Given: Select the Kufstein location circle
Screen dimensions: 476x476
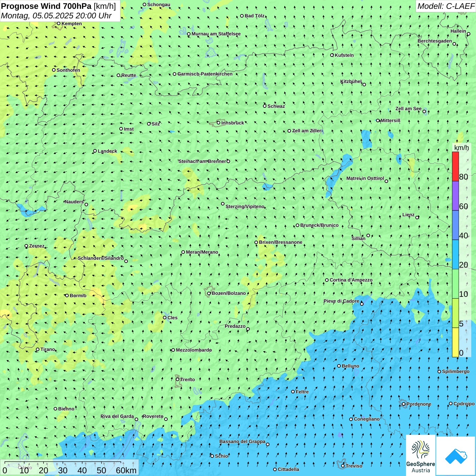Looking at the screenshot, I should 332,55.
